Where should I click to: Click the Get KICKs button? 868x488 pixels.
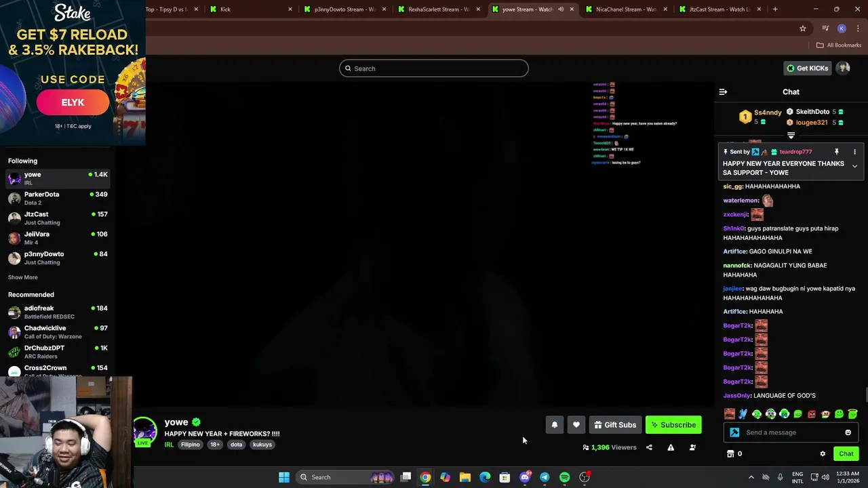[x=807, y=68]
